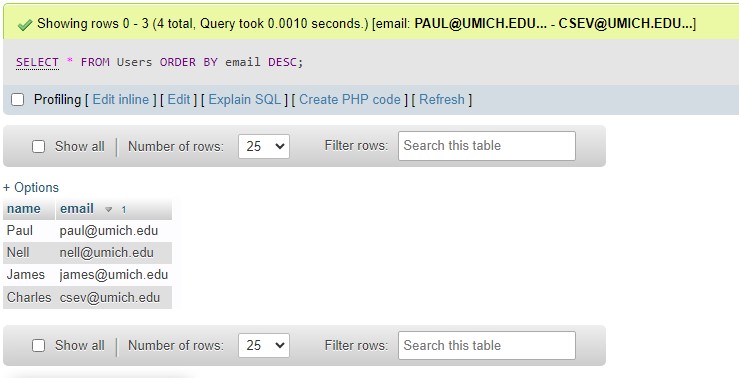
Task: Click the SELECT keyword in the query
Action: point(37,62)
